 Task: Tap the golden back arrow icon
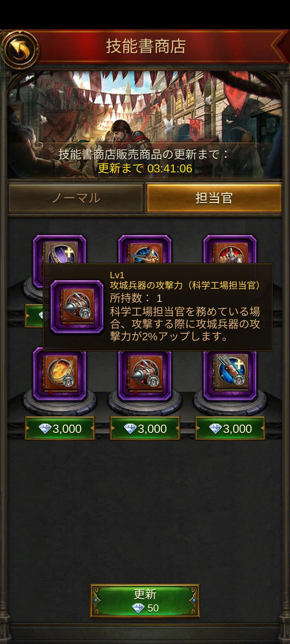(x=21, y=50)
